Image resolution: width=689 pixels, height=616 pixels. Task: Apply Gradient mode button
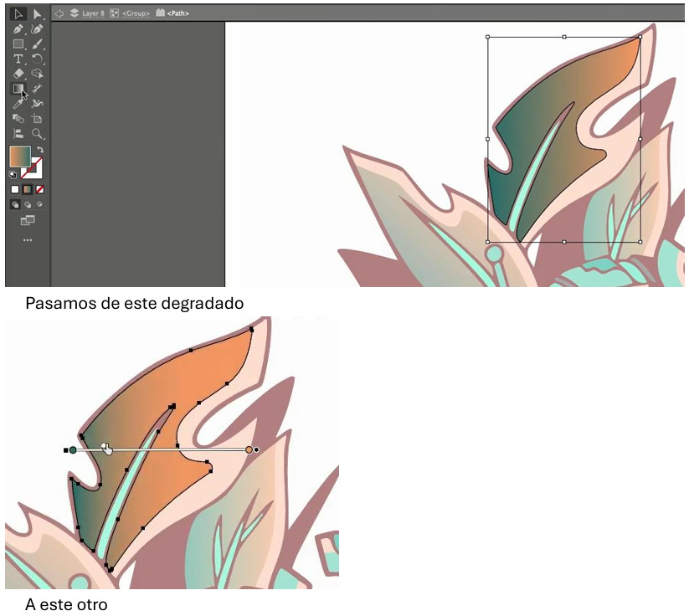point(28,189)
